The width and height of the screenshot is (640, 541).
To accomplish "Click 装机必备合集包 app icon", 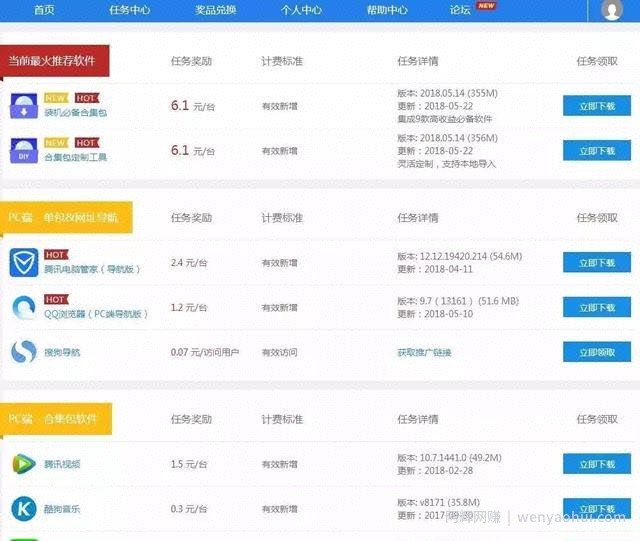I will pos(24,106).
